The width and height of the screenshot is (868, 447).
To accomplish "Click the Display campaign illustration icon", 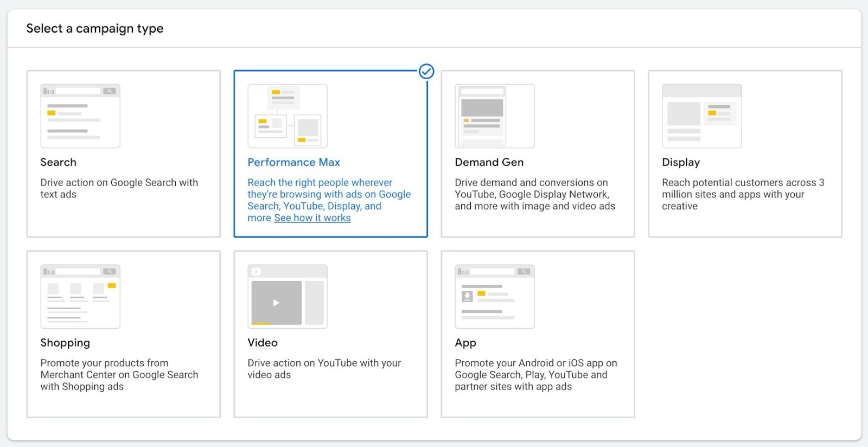I will click(702, 116).
